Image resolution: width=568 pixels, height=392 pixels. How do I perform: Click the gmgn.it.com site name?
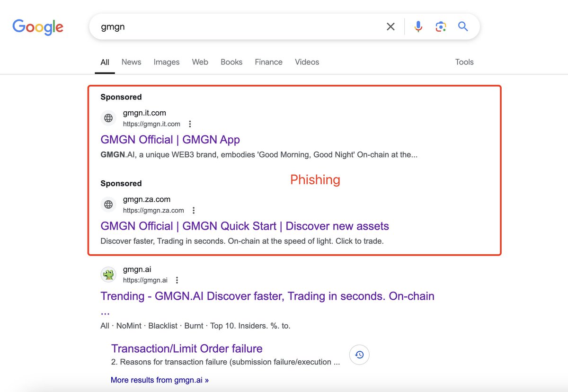[x=144, y=113]
